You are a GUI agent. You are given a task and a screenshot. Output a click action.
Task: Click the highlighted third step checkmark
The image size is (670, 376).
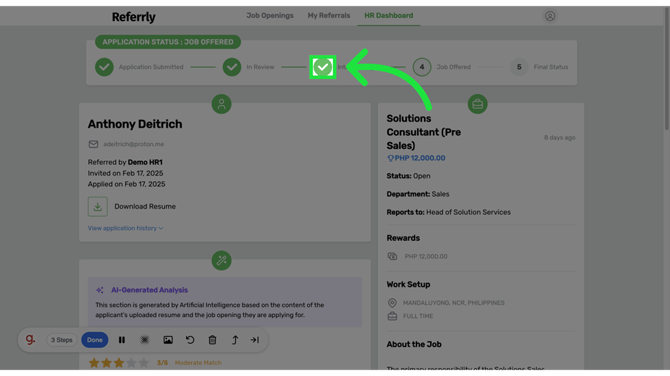(323, 67)
